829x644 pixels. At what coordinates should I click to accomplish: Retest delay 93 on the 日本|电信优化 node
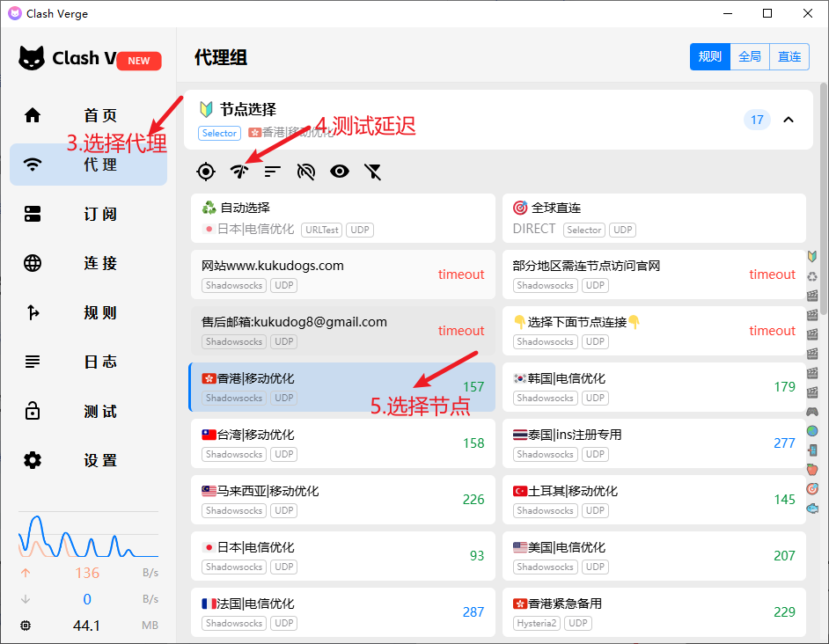[477, 556]
